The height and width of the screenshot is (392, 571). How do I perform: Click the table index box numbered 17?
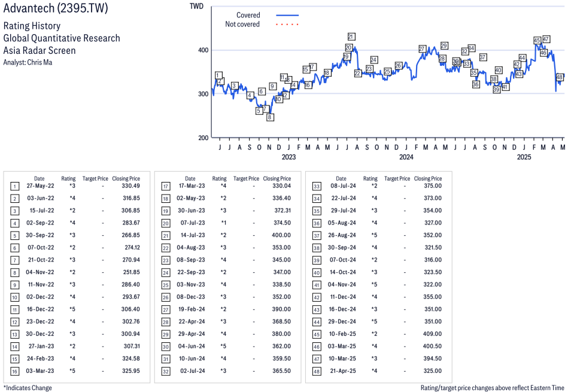pyautogui.click(x=166, y=186)
